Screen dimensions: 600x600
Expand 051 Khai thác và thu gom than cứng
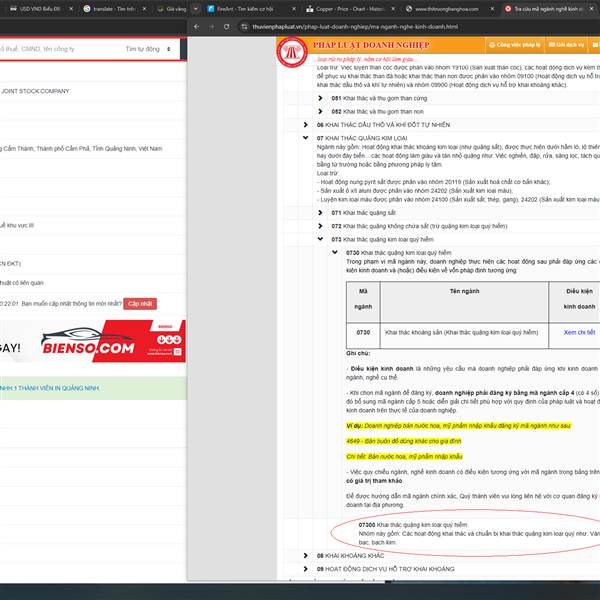click(x=320, y=98)
